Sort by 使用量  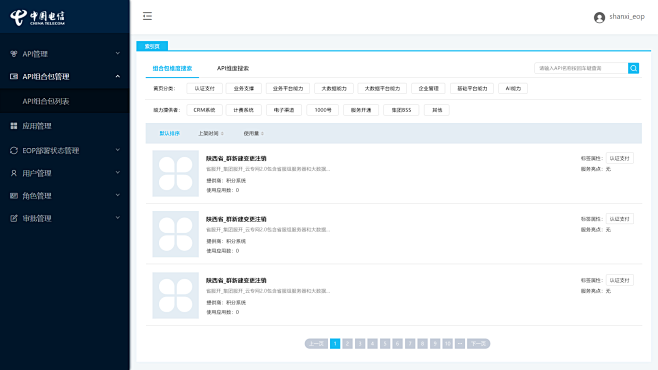pyautogui.click(x=251, y=133)
